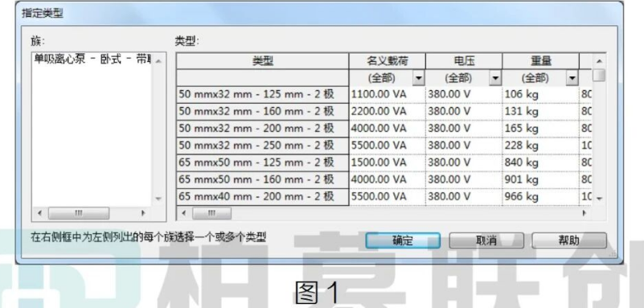
Task: Click the 电压 column header
Action: click(464, 61)
